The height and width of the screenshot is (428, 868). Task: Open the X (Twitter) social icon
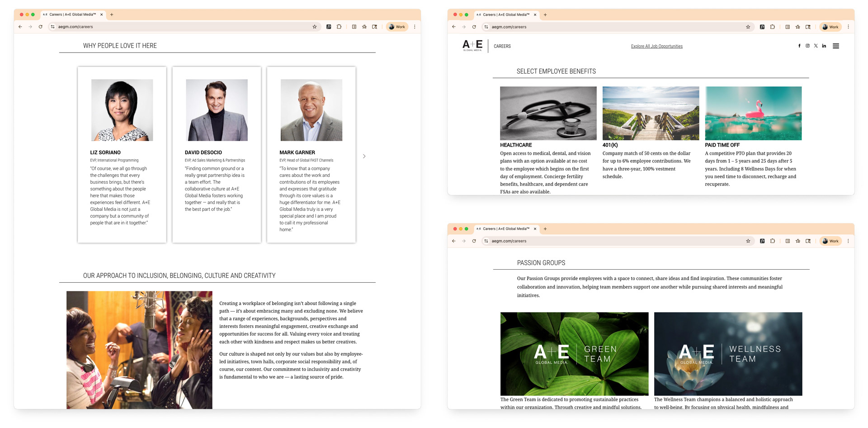click(x=816, y=46)
